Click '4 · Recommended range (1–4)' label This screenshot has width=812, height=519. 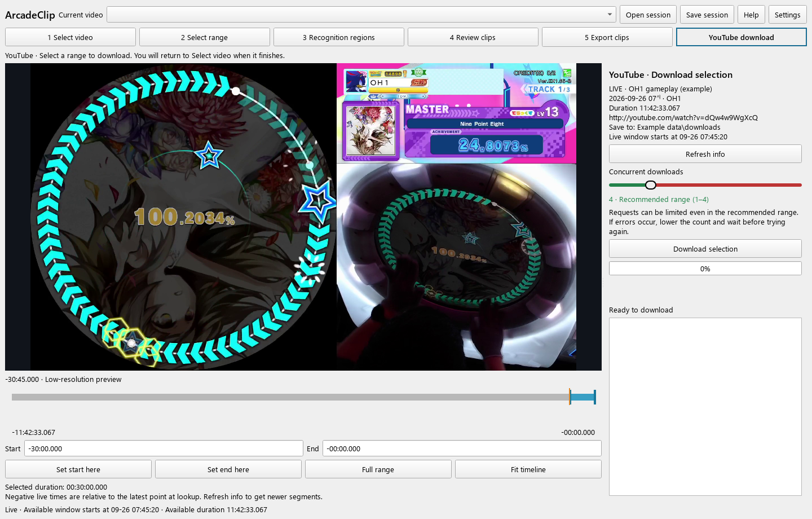(659, 199)
